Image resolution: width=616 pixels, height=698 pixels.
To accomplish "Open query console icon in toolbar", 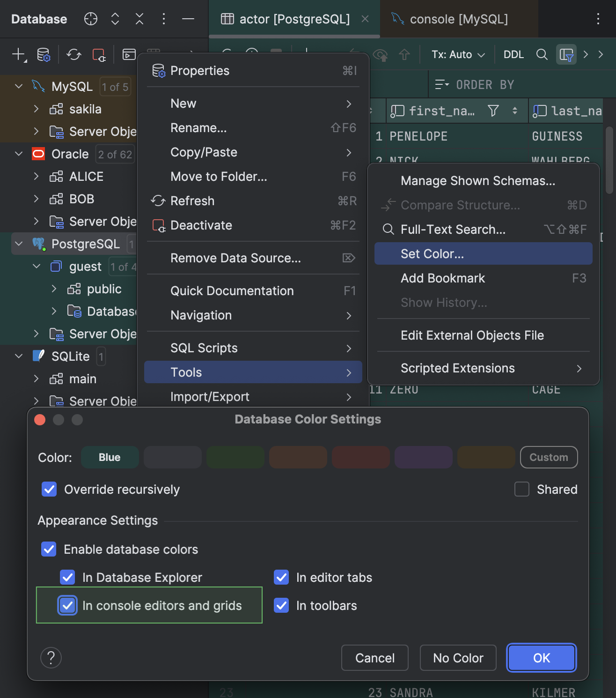I will click(x=129, y=55).
